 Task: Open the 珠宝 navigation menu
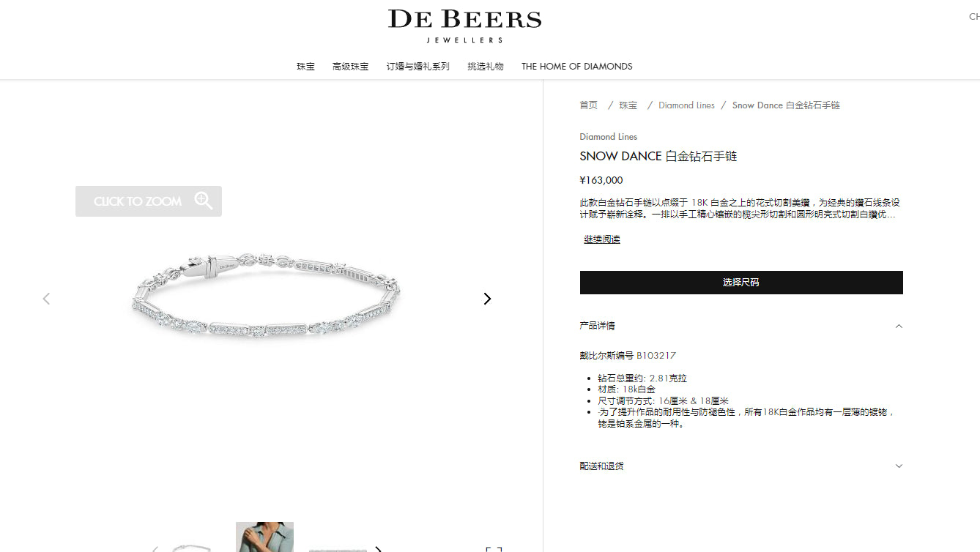[x=305, y=67]
